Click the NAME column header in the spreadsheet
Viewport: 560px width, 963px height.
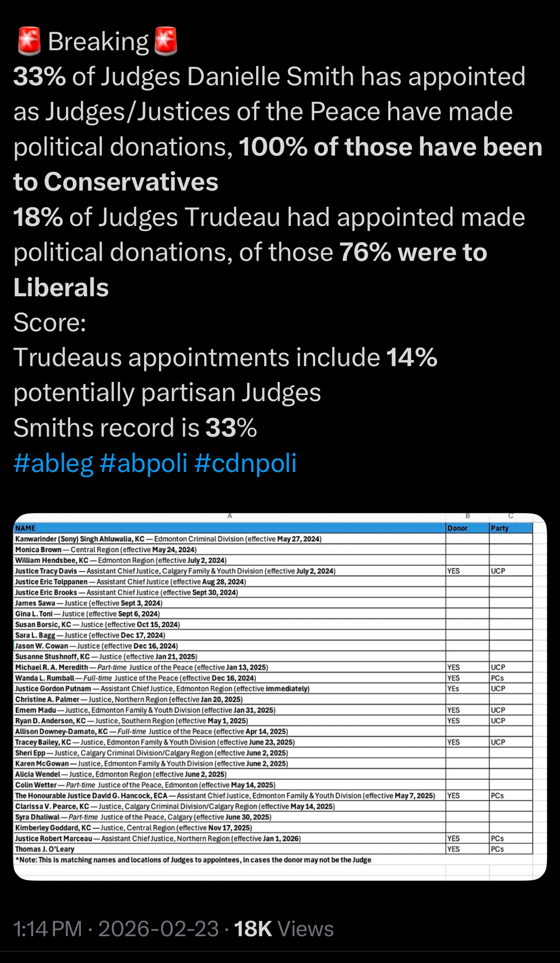(x=26, y=528)
